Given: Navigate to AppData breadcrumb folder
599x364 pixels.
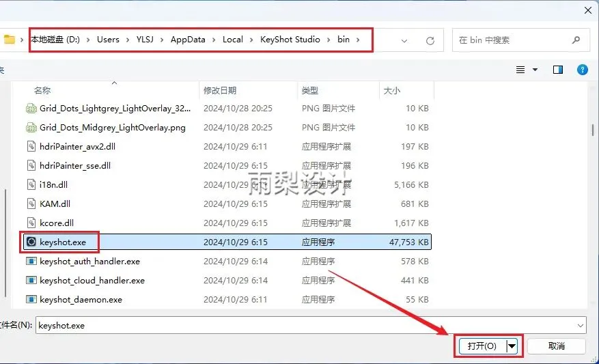Looking at the screenshot, I should [x=188, y=40].
